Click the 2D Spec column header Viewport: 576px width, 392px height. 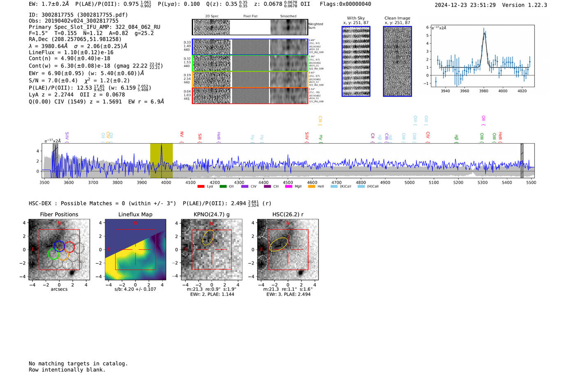click(212, 16)
